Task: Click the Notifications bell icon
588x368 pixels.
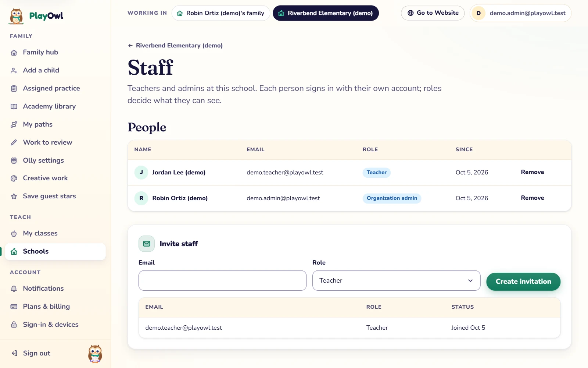Action: [x=14, y=289]
